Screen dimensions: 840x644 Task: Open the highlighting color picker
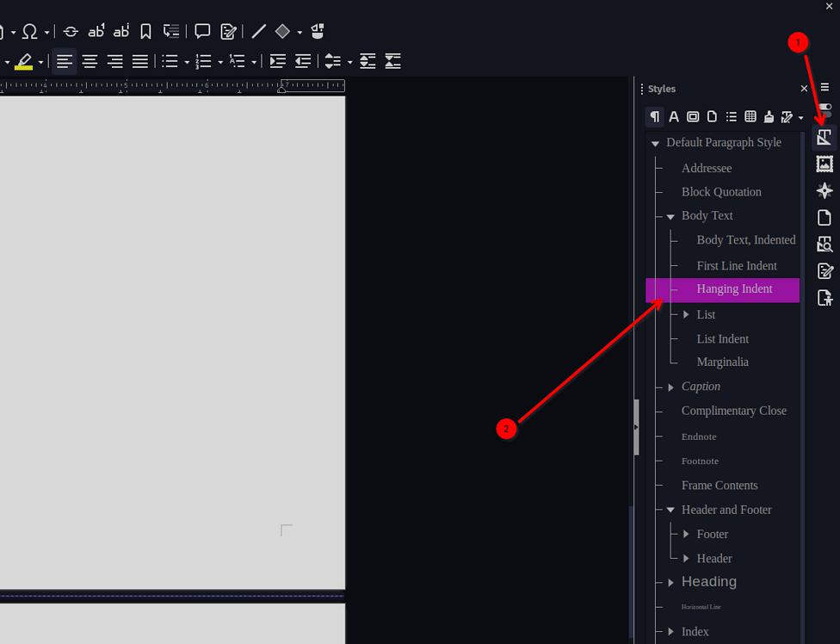(x=40, y=61)
